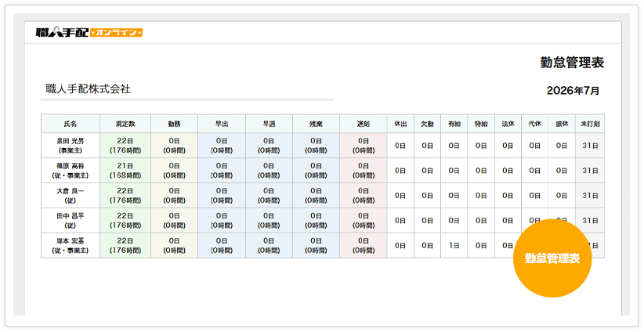Click 篠原 高裕's 代休 cell
Image resolution: width=644 pixels, height=332 pixels.
535,171
